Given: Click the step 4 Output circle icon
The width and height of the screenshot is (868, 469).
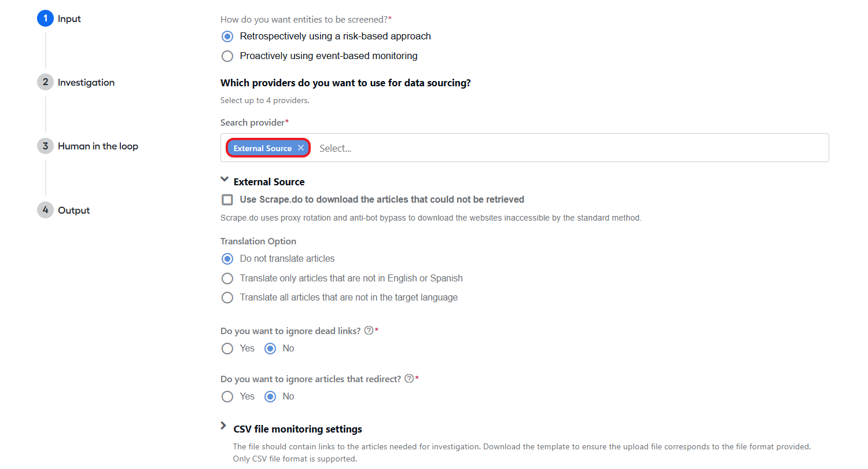Looking at the screenshot, I should point(45,210).
